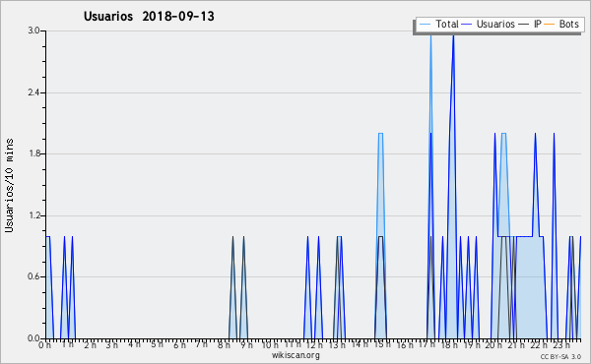This screenshot has width=591, height=364.
Task: Click the y-axis label 'Usuarios/10 mins'
Action: tap(9, 185)
